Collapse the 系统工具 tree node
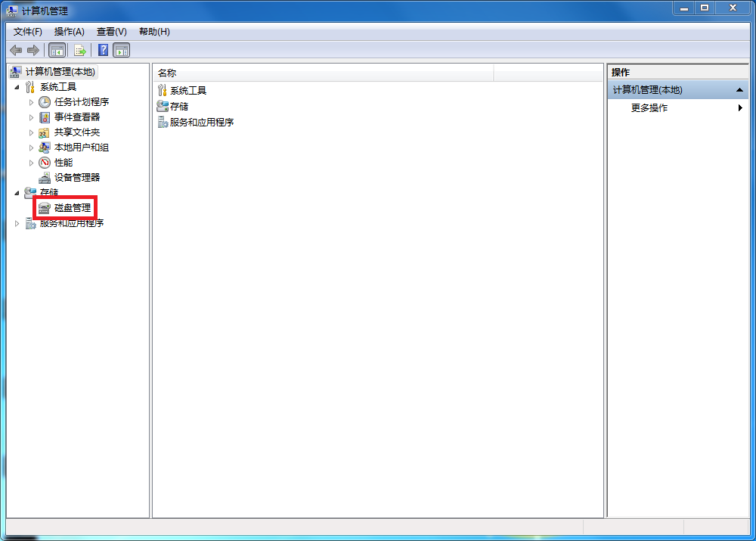Image resolution: width=756 pixels, height=541 pixels. click(x=17, y=87)
